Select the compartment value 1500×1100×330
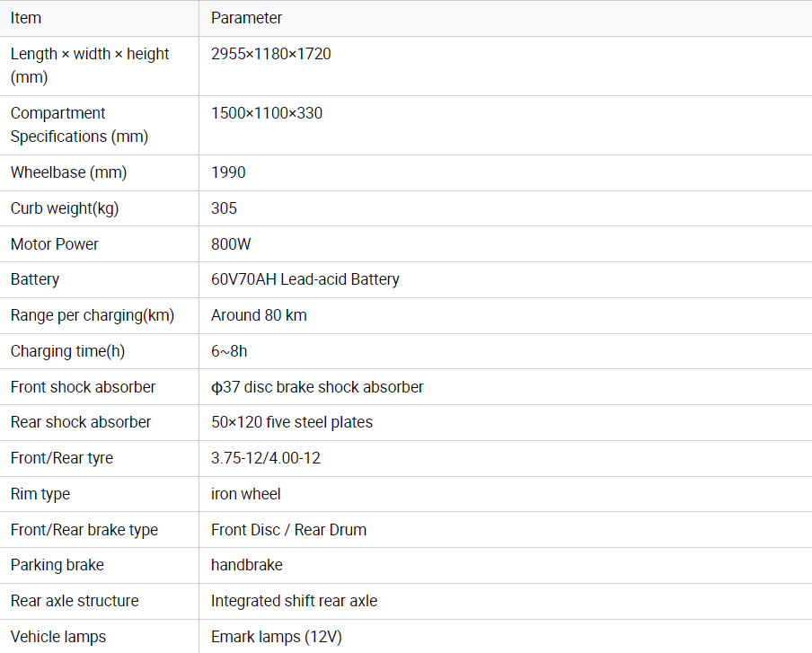812x653 pixels. pyautogui.click(x=267, y=113)
